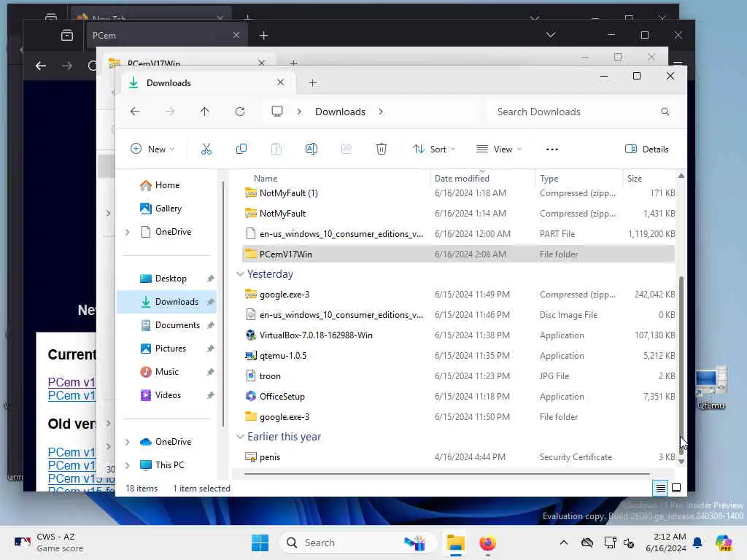Open Desktop in the navigation pane

[x=163, y=279]
